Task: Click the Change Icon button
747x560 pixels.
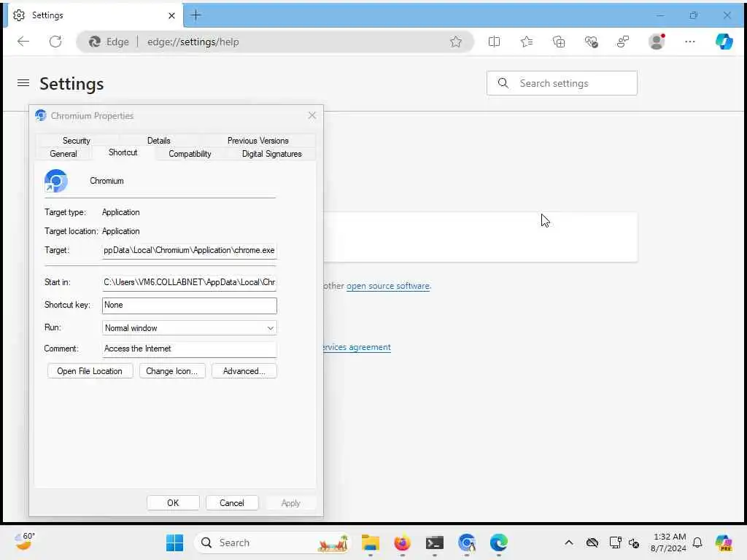Action: tap(172, 371)
